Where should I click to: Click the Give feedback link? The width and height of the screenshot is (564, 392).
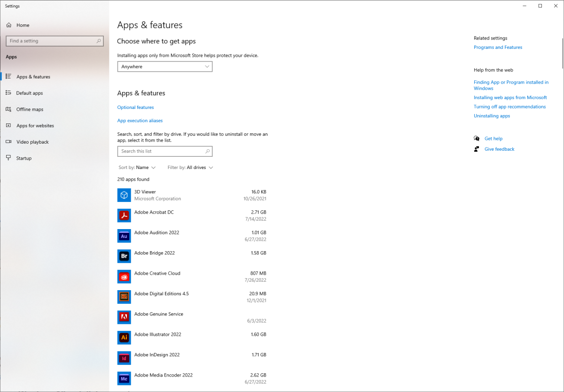499,149
